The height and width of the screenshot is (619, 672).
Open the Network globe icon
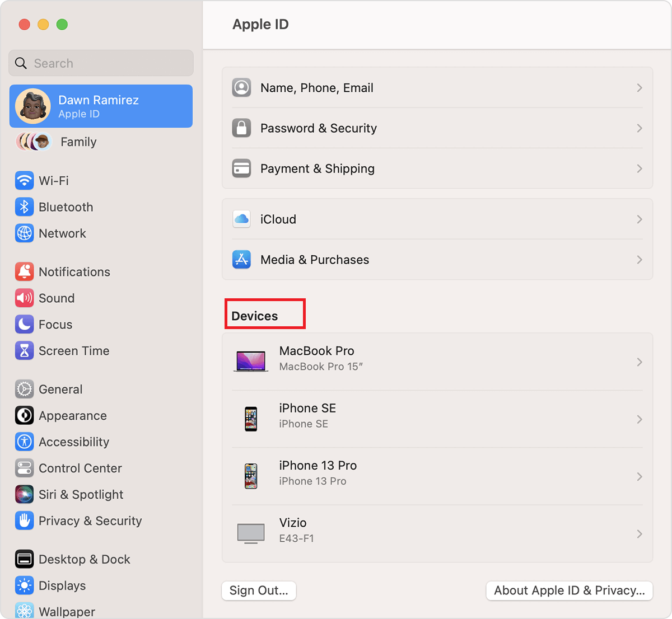pyautogui.click(x=24, y=233)
